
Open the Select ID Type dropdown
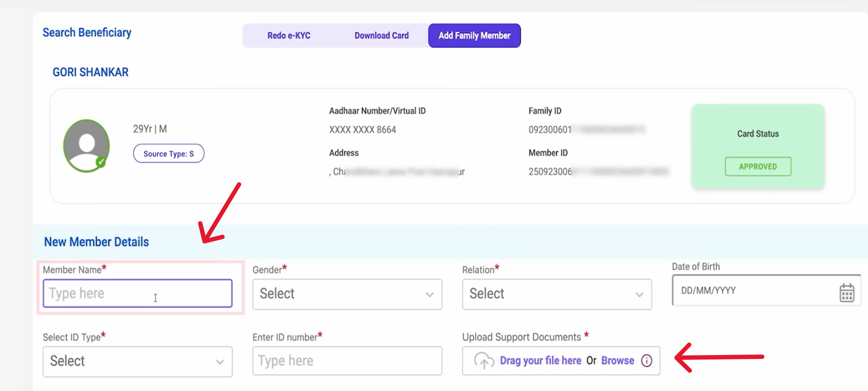click(137, 361)
